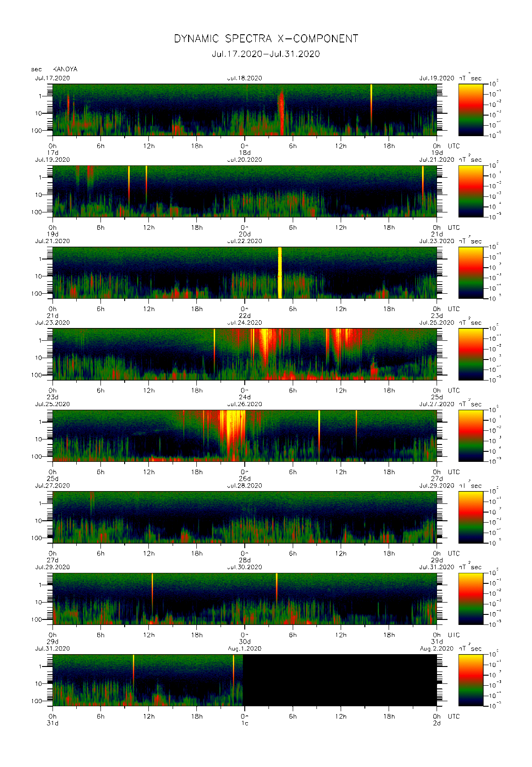Click the bright burst near 3h on July 24
The width and height of the screenshot is (532, 767).
(266, 347)
